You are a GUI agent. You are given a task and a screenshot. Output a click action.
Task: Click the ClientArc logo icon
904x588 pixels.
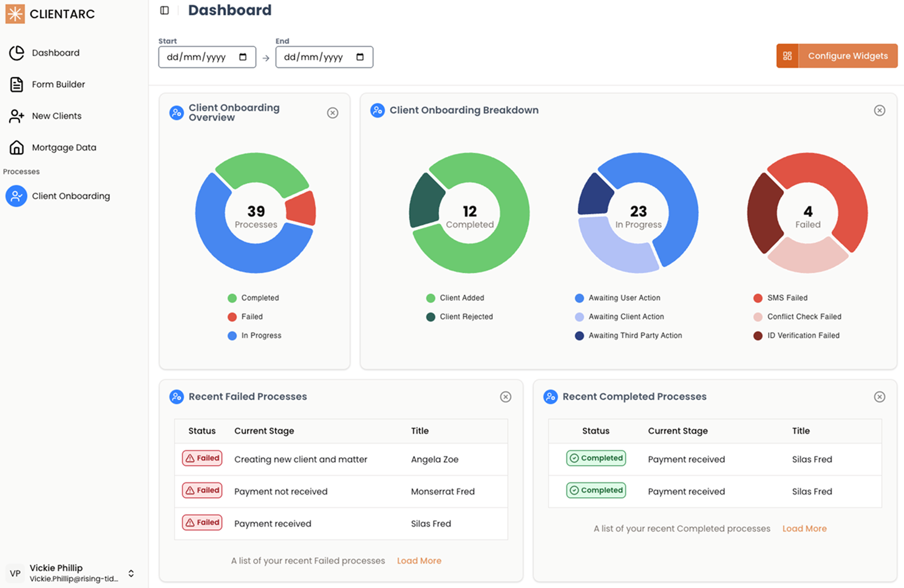[15, 13]
